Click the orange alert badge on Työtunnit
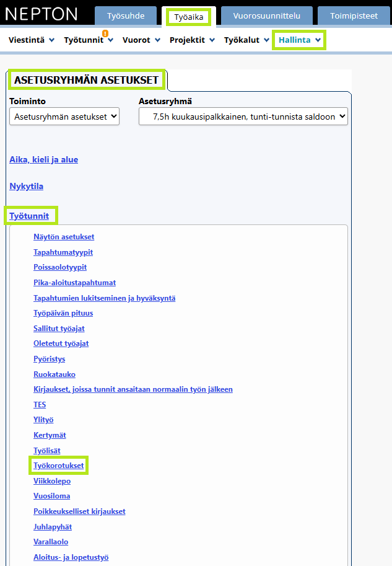The height and width of the screenshot is (566, 392). point(105,33)
